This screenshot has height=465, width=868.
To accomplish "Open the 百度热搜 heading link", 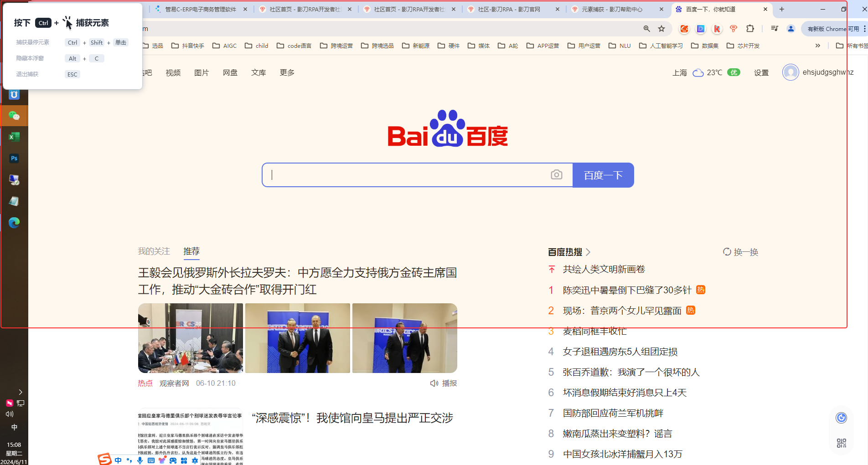I will pos(569,252).
